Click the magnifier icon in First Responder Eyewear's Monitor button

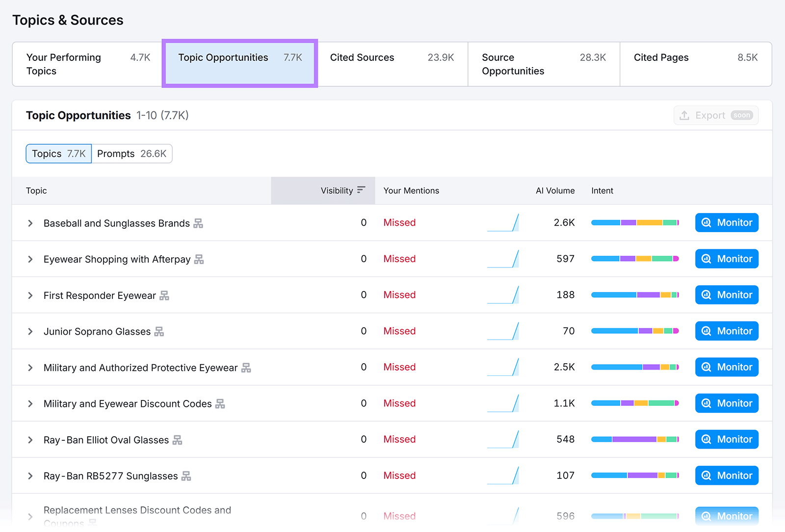pyautogui.click(x=706, y=294)
